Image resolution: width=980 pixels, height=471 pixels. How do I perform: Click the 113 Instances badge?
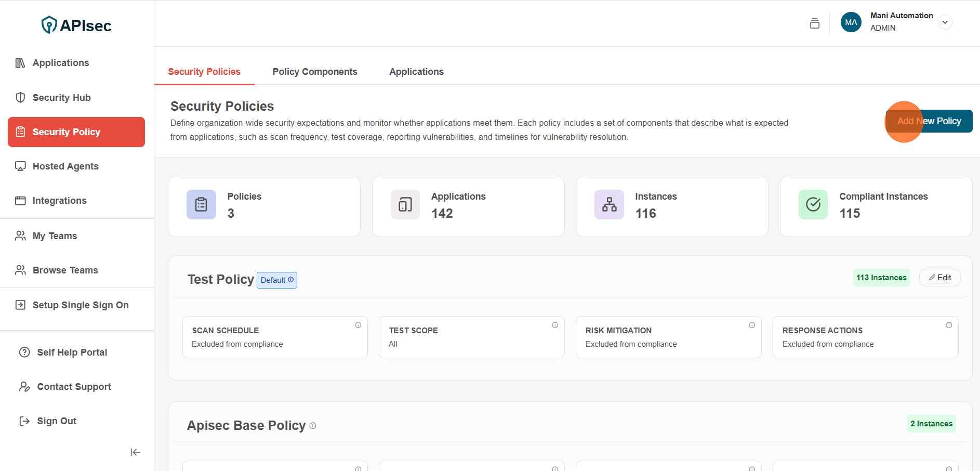click(881, 278)
